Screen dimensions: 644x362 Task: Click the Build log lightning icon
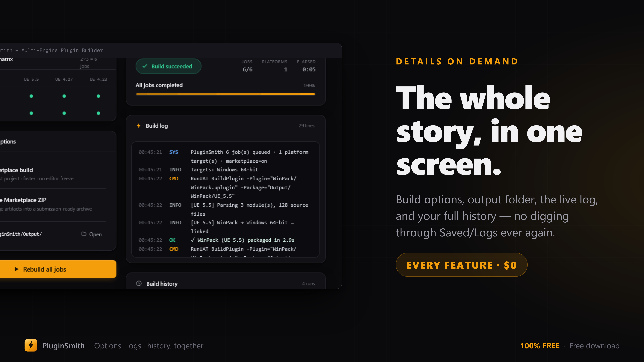pyautogui.click(x=139, y=126)
